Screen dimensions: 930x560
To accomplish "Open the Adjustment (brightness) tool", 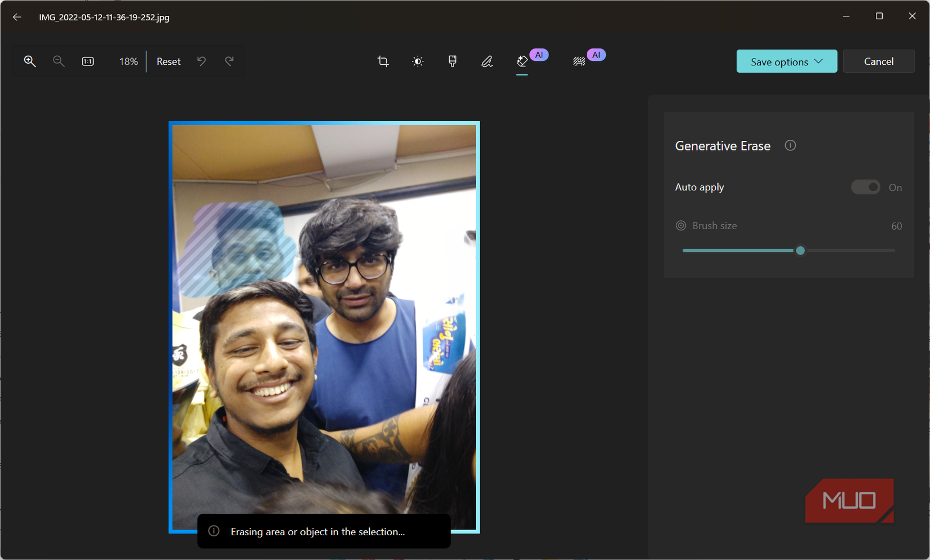I will click(418, 61).
